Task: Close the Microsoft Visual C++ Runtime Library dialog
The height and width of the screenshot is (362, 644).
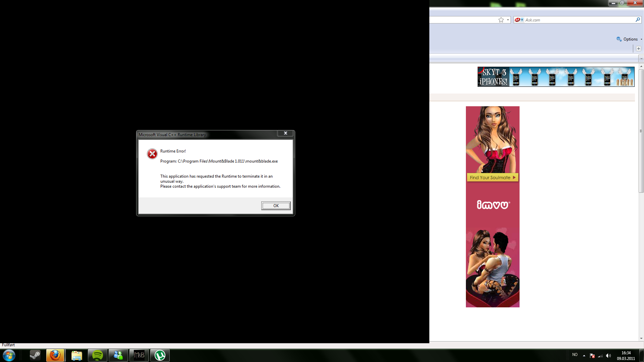Action: (285, 133)
